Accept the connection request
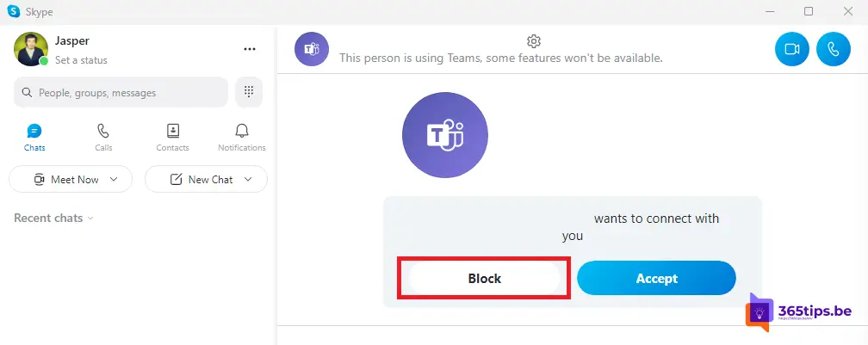Screen dimensions: 868x345 click(656, 279)
